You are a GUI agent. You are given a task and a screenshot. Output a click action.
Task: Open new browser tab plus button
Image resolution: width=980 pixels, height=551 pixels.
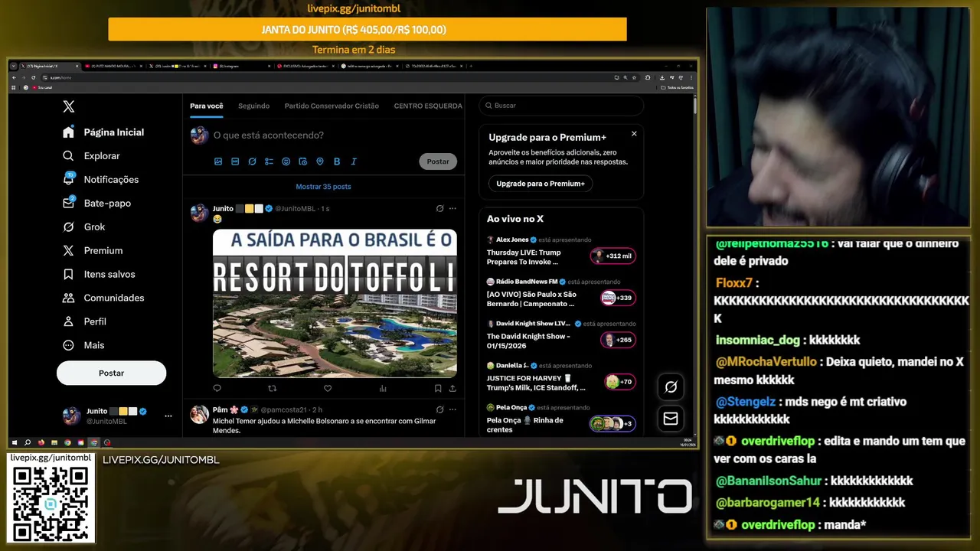[x=471, y=67]
